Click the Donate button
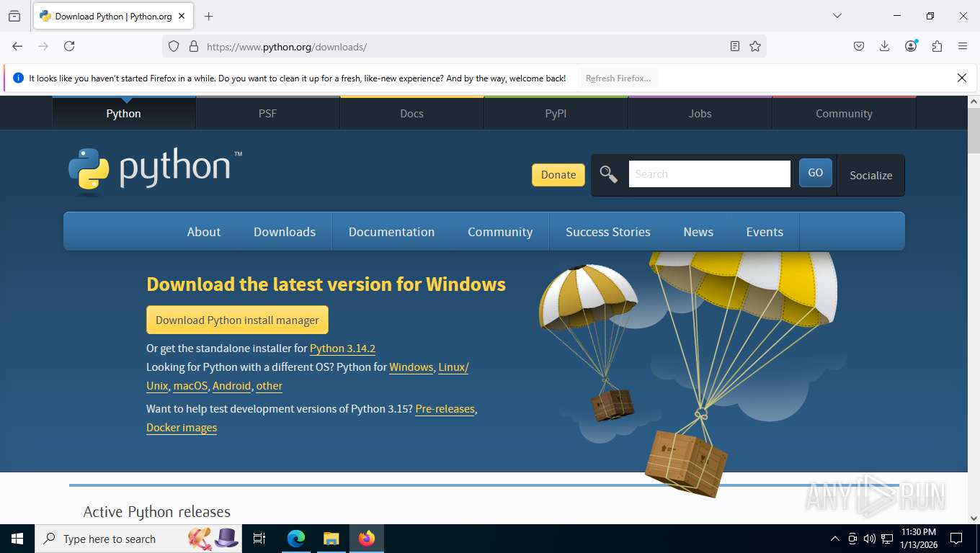The width and height of the screenshot is (980, 553). [558, 174]
